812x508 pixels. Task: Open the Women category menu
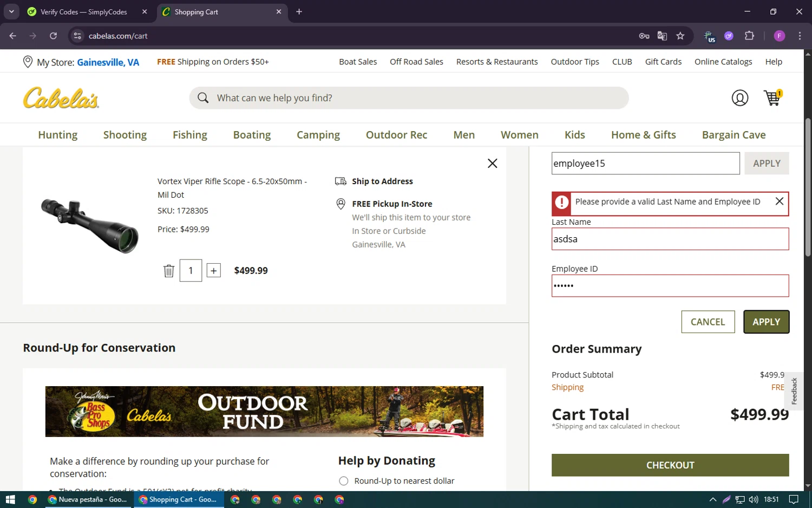pyautogui.click(x=520, y=135)
